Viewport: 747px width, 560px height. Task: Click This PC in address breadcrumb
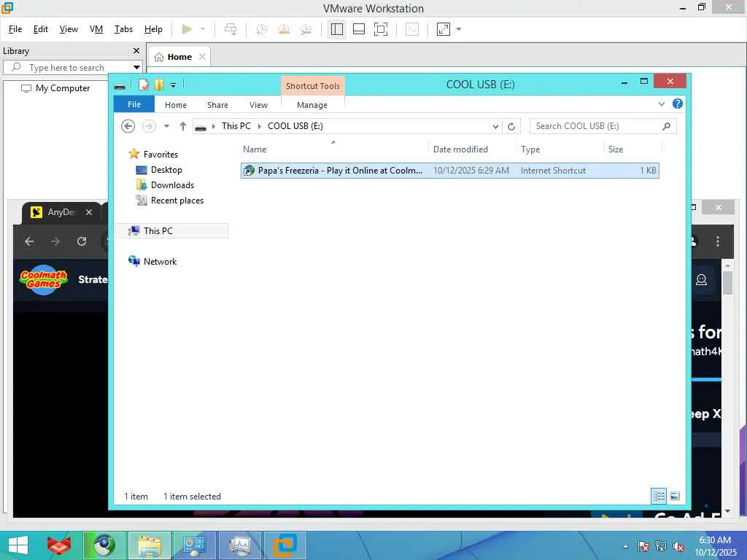coord(236,126)
